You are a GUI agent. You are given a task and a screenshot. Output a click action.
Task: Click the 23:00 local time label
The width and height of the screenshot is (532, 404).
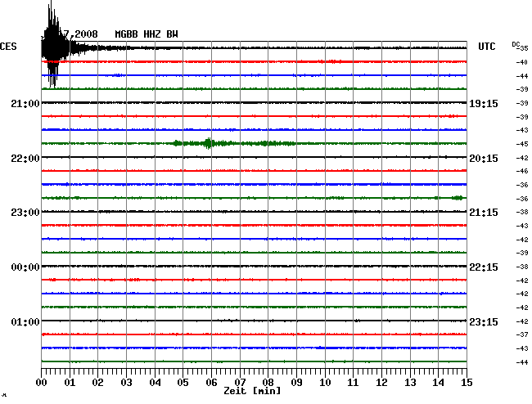click(x=25, y=213)
